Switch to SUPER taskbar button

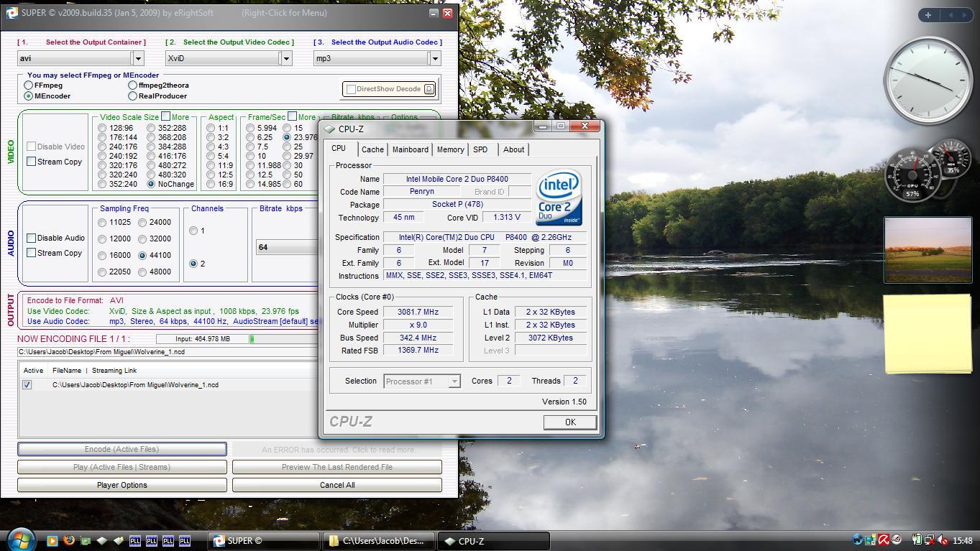[263, 541]
